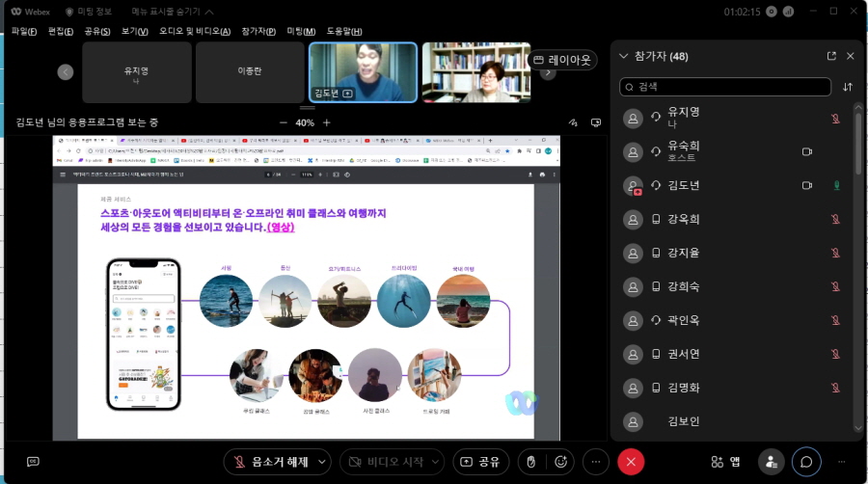The width and height of the screenshot is (868, 484).
Task: Click the shared screen view options icon
Action: coord(596,122)
